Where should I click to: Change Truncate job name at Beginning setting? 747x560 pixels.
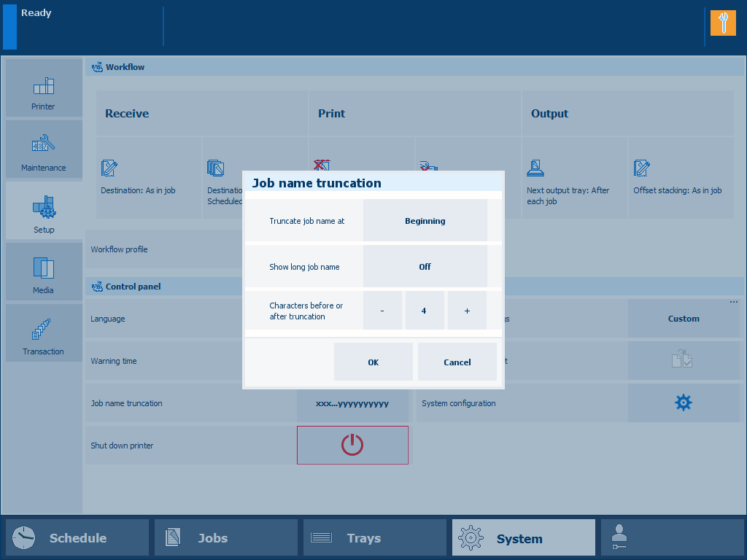tap(425, 221)
